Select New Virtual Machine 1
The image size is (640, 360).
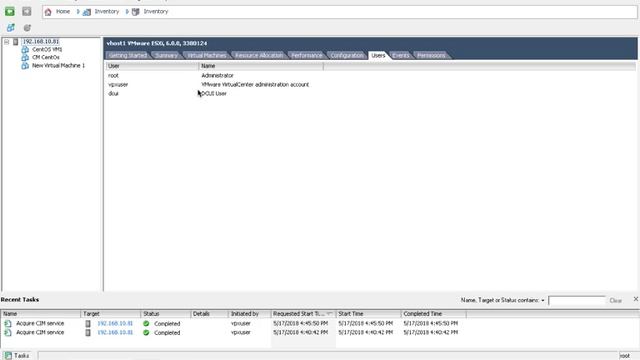(x=58, y=65)
